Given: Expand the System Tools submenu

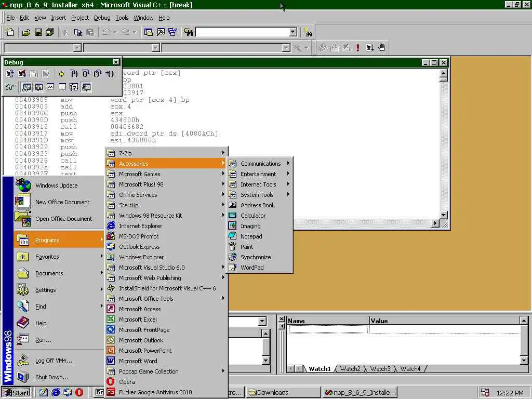Looking at the screenshot, I should coord(260,195).
